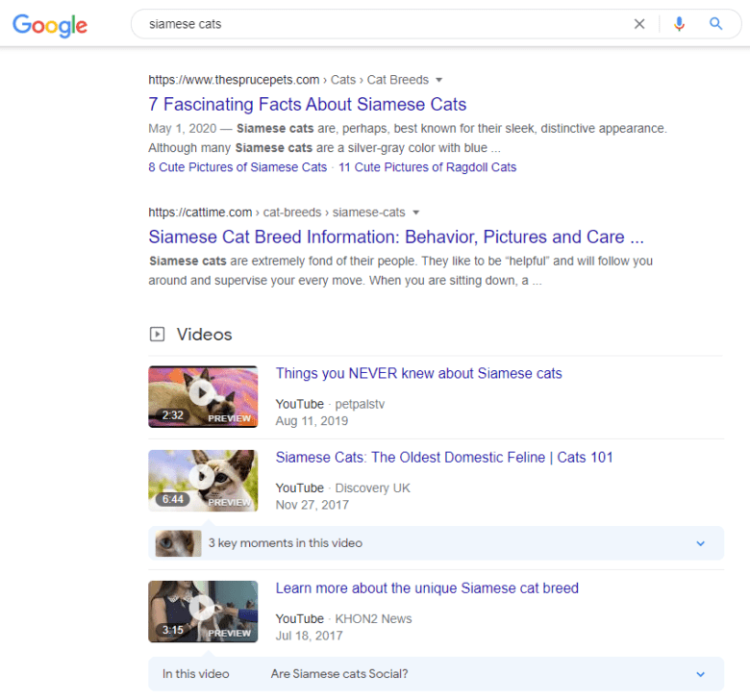
Task: Click the cattime.com breadcrumb URL
Action: pos(277,212)
